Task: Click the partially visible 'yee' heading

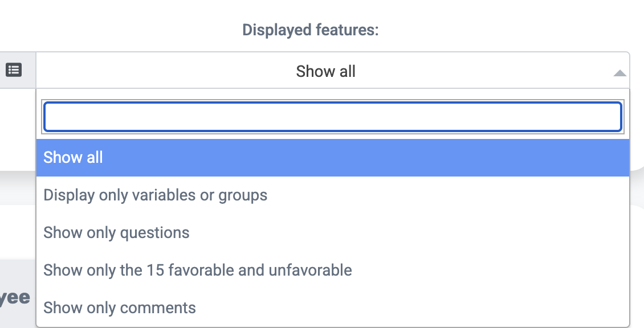Action: tap(15, 298)
